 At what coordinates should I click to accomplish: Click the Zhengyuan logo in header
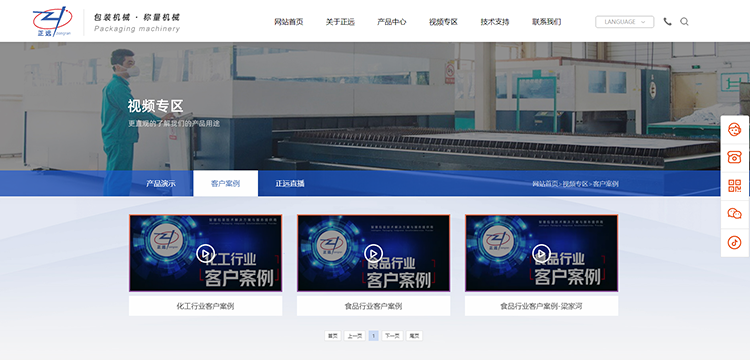[53, 22]
